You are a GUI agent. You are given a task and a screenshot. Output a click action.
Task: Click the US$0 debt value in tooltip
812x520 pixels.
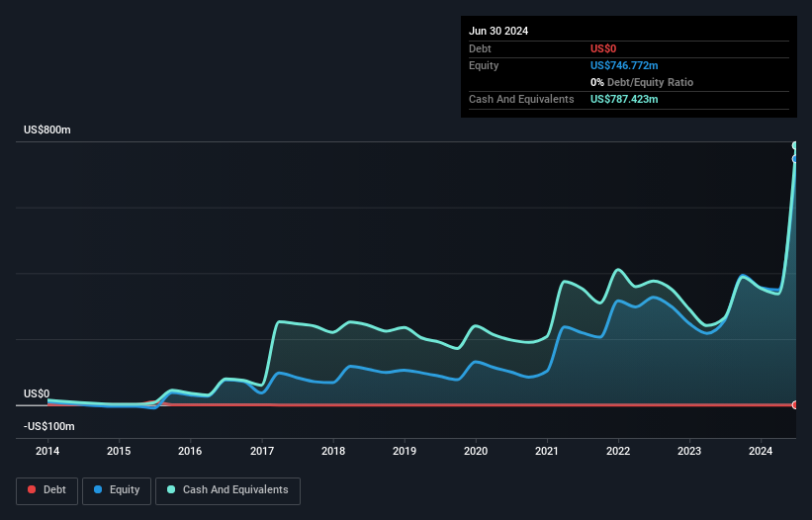pyautogui.click(x=603, y=48)
